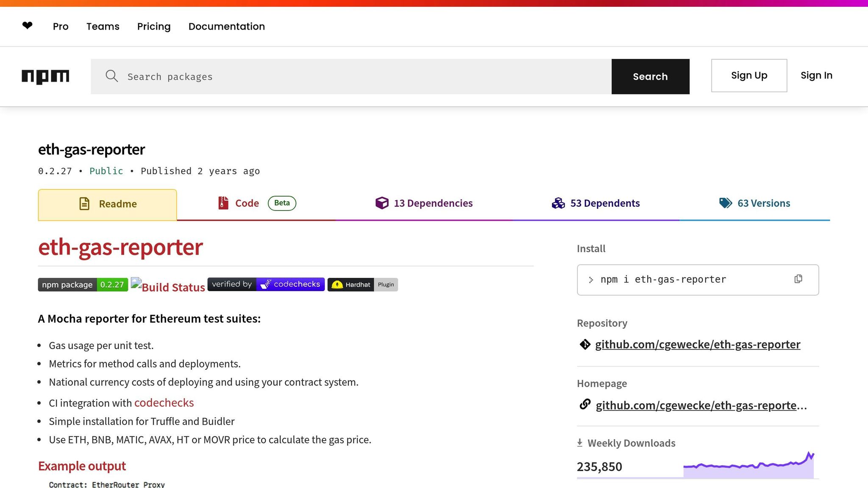This screenshot has width=868, height=488.
Task: Click the verified by codechecks badge
Action: tap(266, 284)
